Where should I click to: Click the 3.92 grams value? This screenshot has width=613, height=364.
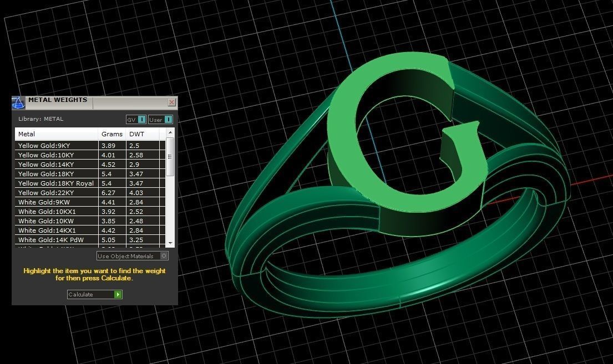(x=108, y=211)
